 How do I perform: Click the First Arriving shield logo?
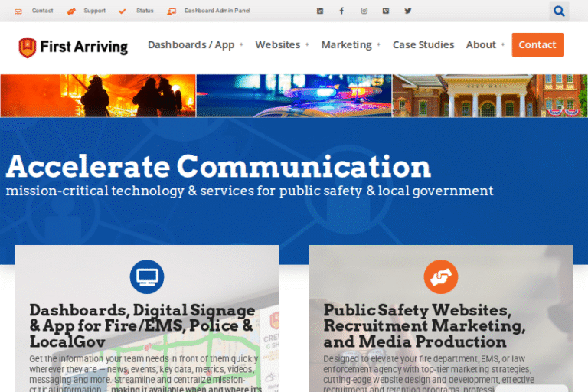28,47
